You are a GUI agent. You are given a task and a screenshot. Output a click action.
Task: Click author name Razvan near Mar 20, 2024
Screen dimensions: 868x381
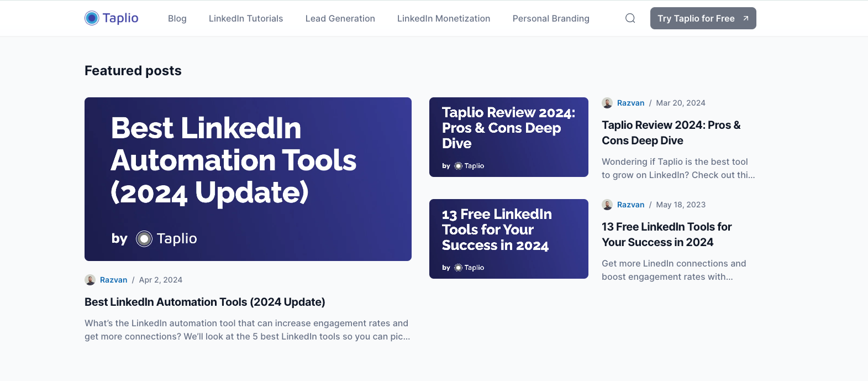631,103
